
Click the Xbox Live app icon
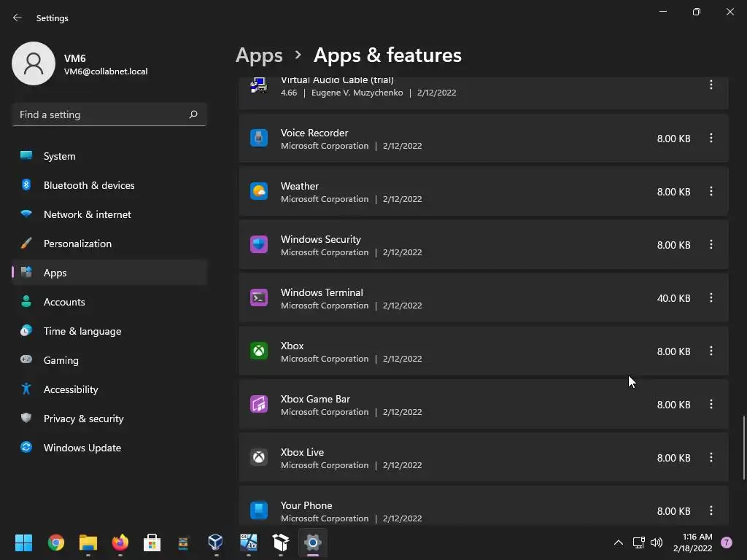point(259,458)
